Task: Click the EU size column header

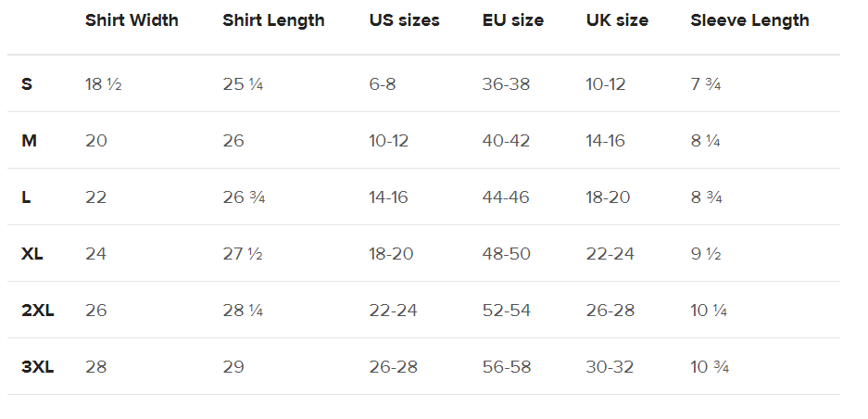Action: coord(512,20)
